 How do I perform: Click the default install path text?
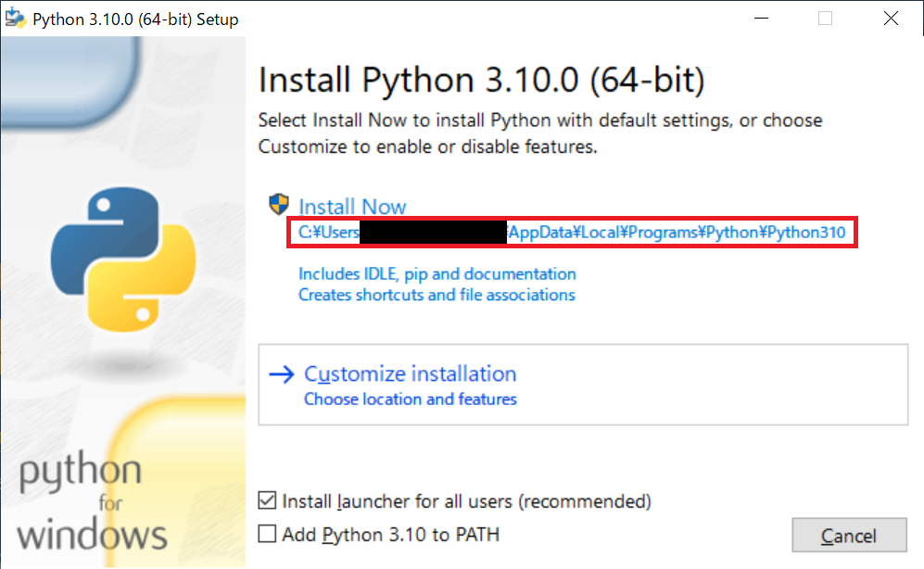click(572, 232)
